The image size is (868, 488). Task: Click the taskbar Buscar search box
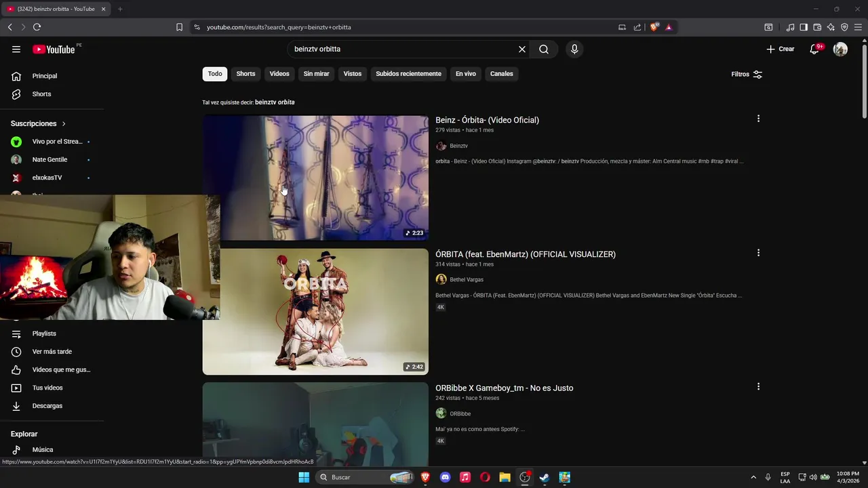click(x=366, y=477)
